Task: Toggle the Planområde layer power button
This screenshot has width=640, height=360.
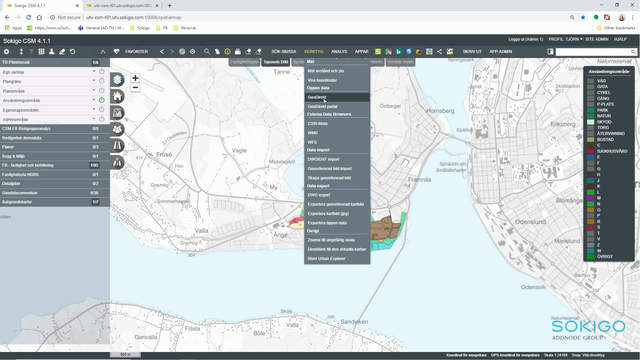Action: coord(102,91)
